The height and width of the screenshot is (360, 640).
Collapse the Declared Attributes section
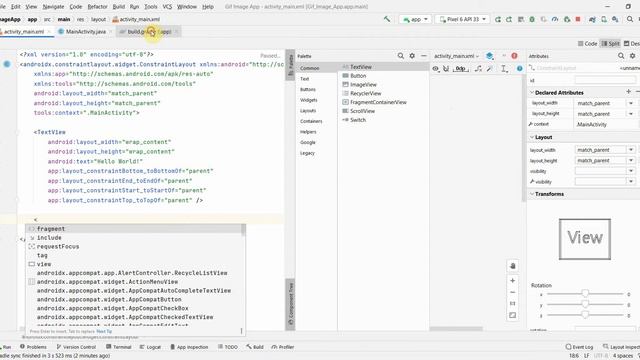532,93
